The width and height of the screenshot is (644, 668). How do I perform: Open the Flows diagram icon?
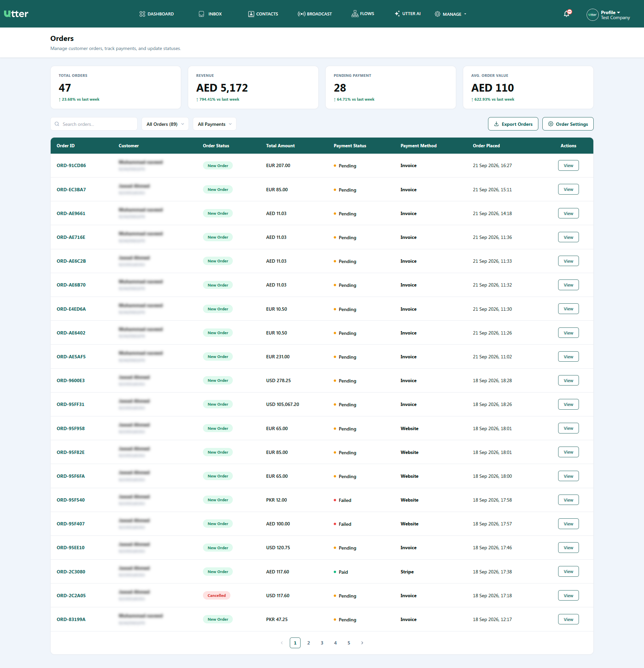point(355,14)
